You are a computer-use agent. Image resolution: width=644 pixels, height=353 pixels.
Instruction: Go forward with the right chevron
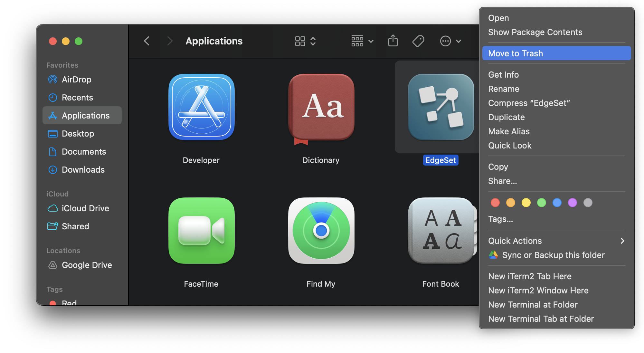coord(170,41)
